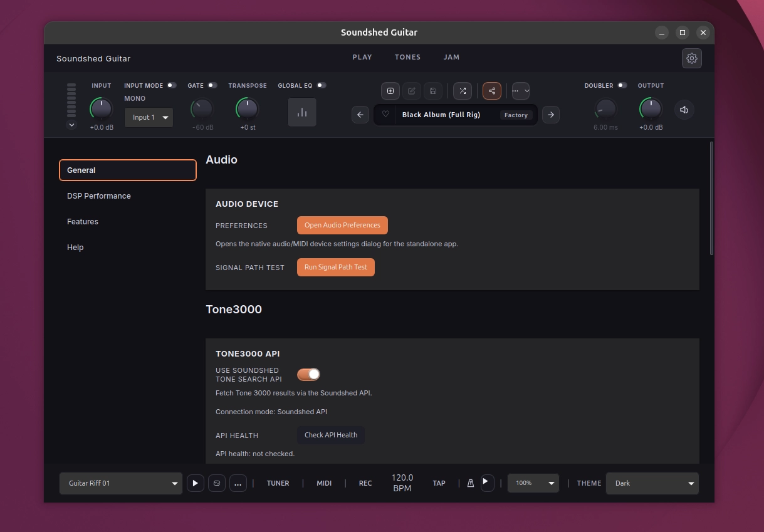Click the Output level knob
This screenshot has width=764, height=532.
pos(651,109)
